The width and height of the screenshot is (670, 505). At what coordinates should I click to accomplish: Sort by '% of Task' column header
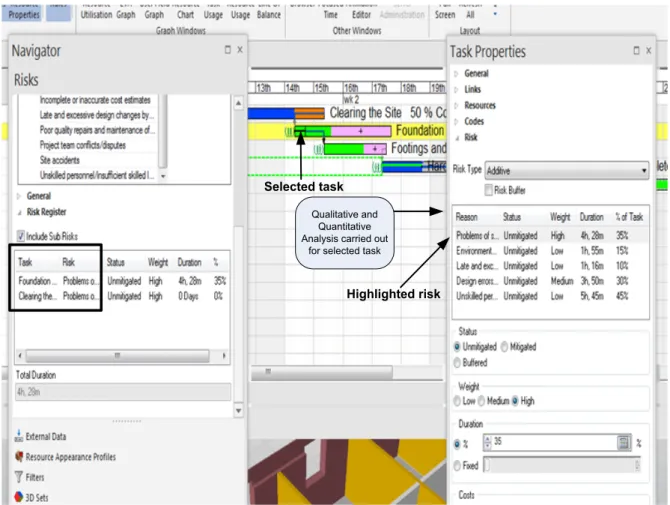(x=629, y=217)
